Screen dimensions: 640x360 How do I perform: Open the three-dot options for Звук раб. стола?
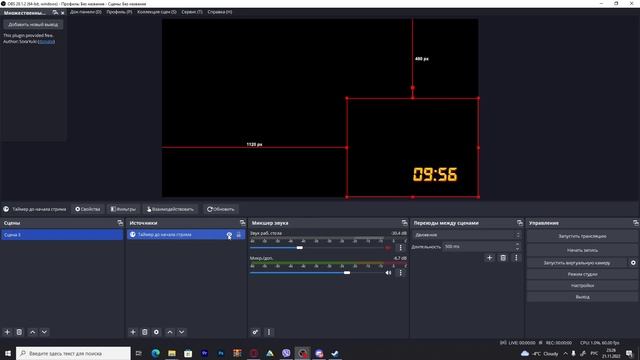(400, 247)
